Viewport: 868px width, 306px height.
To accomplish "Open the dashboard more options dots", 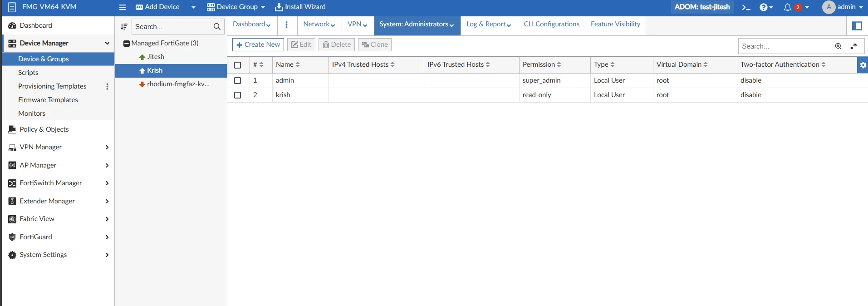I will tap(286, 25).
